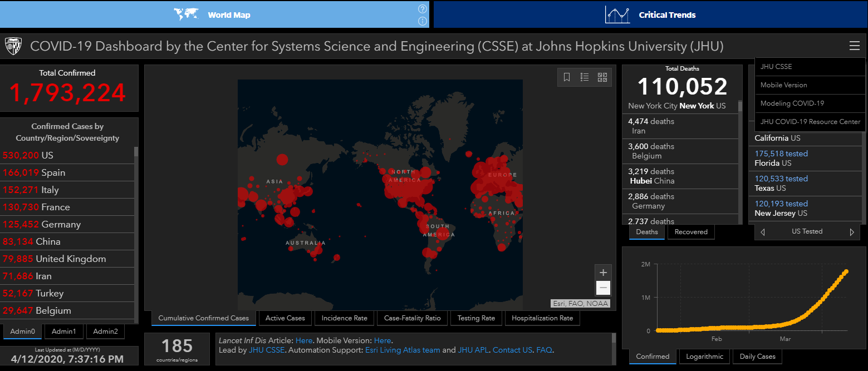Go to next panel right of US Tested
The width and height of the screenshot is (868, 371).
852,232
